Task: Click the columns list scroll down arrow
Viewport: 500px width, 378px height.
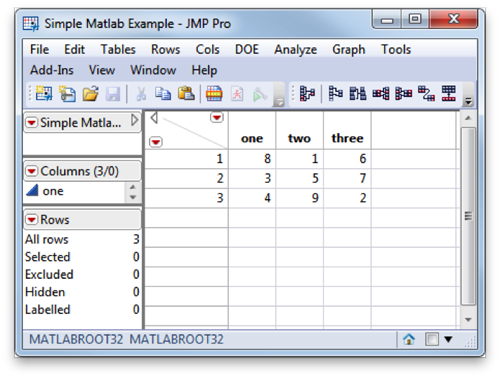Action: point(133,197)
